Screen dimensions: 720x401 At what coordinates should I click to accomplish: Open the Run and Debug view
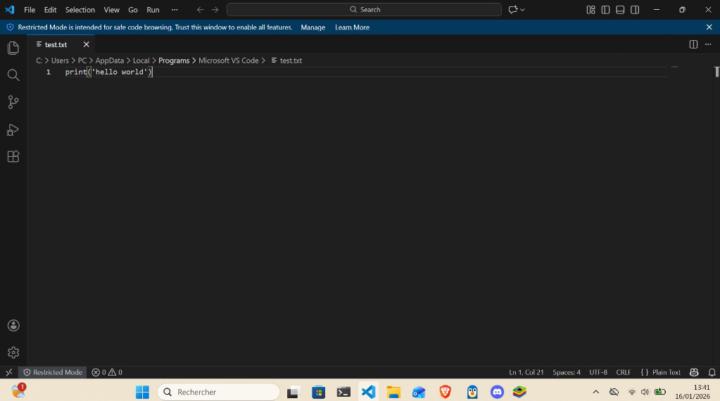(13, 129)
